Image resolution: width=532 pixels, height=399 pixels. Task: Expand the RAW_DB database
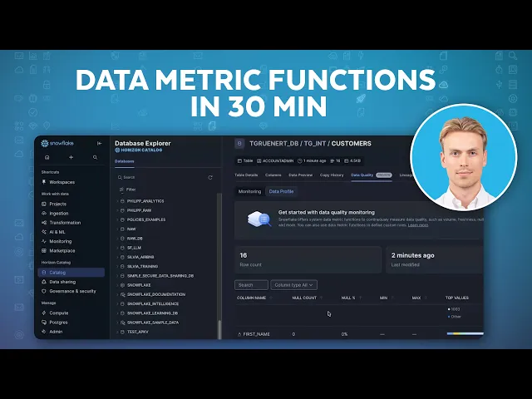117,239
